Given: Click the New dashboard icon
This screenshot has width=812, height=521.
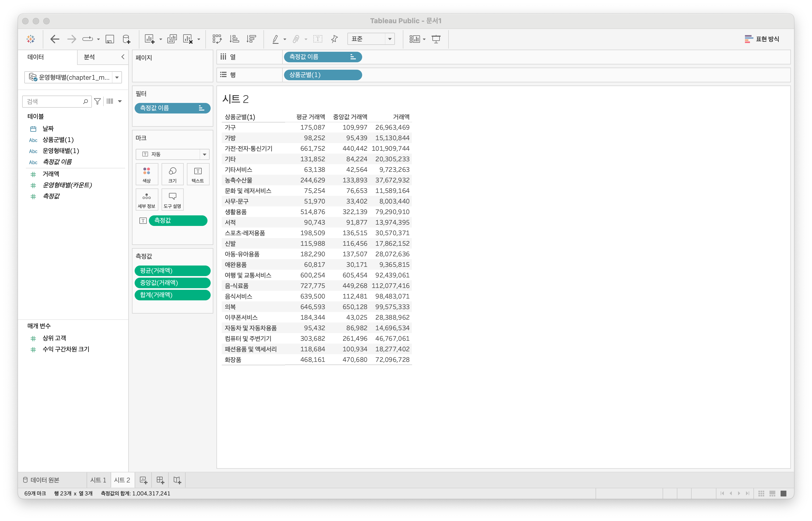Looking at the screenshot, I should [x=160, y=480].
